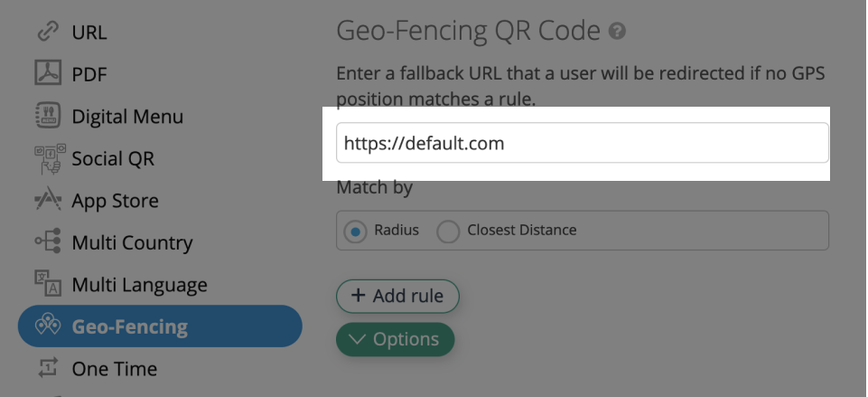Choose the Multi Language icon
The image size is (868, 397).
point(48,283)
